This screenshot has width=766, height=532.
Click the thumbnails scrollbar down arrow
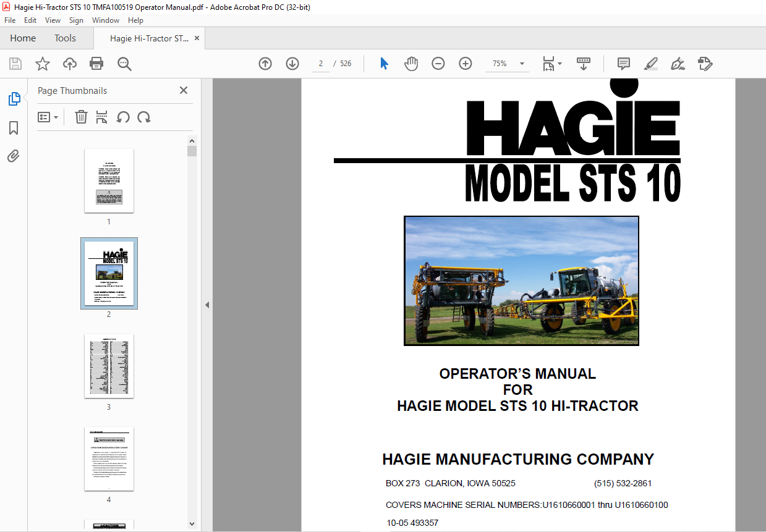192,524
